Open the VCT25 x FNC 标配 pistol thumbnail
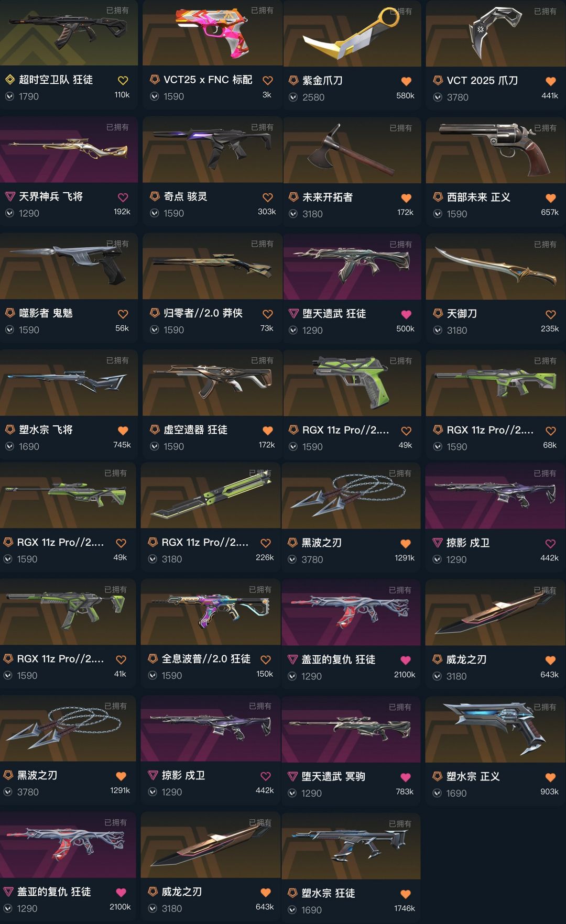This screenshot has width=566, height=924. [x=212, y=33]
